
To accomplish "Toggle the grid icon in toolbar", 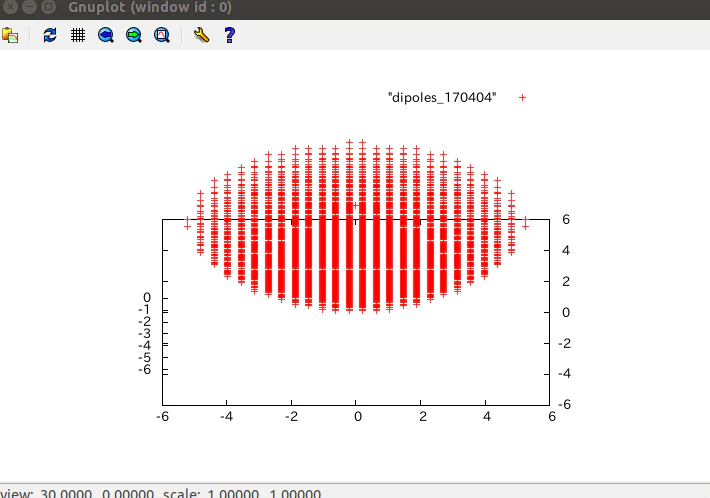I will [78, 35].
